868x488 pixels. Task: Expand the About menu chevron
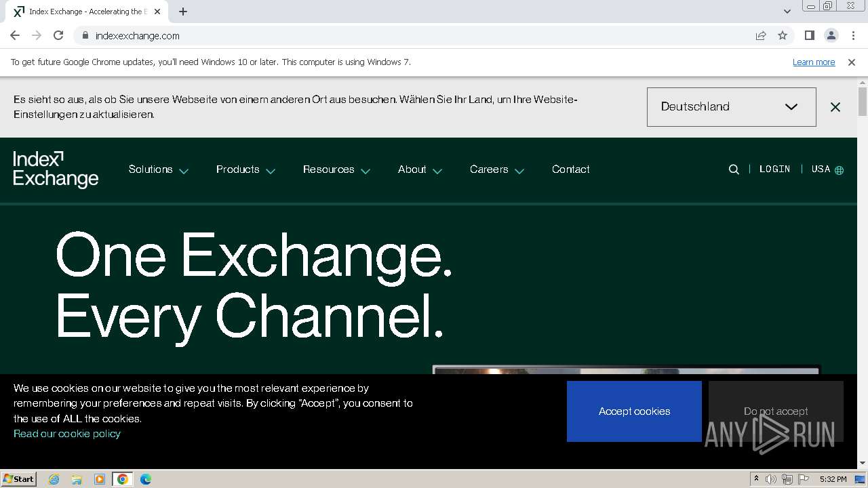point(437,171)
